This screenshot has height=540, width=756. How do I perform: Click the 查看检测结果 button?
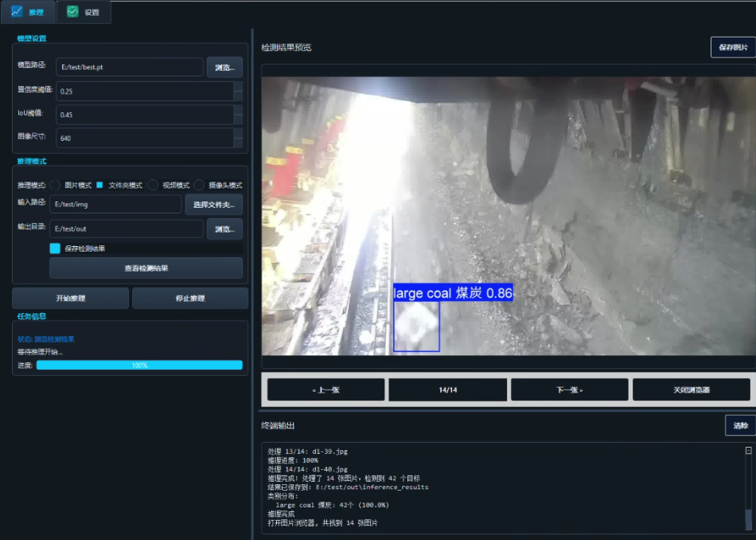(146, 268)
